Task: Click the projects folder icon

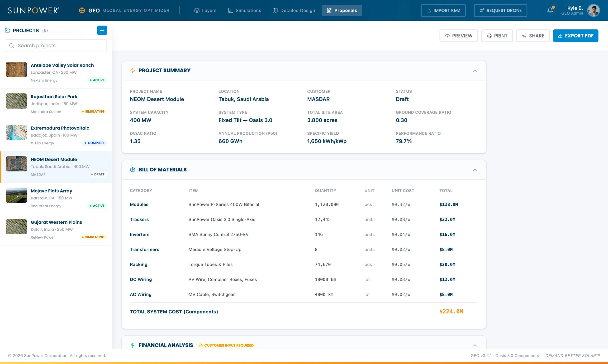Action: coord(8,30)
